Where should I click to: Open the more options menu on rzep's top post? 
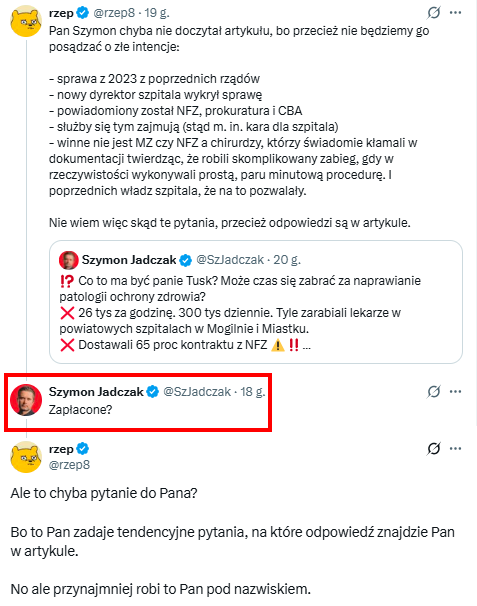coord(455,13)
